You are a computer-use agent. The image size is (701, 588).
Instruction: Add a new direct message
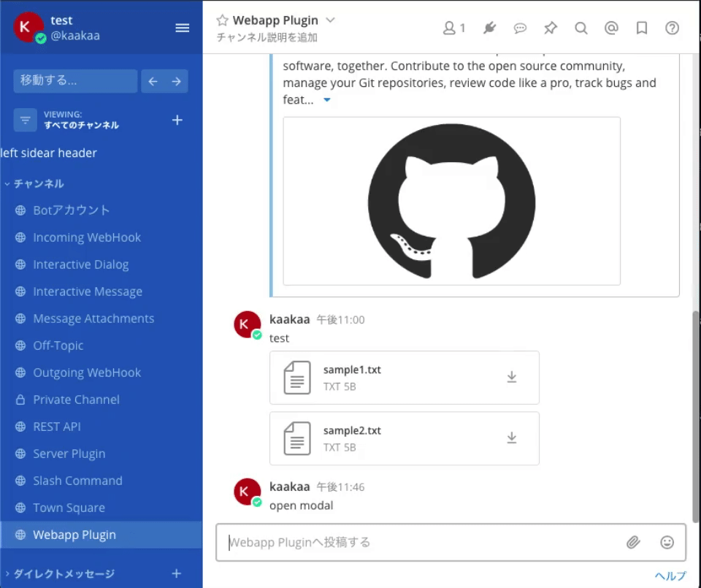pos(177,573)
